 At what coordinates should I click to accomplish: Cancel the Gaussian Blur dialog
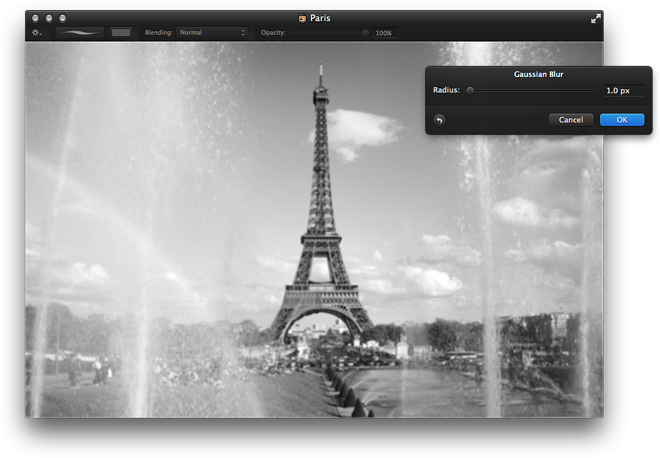pos(571,120)
